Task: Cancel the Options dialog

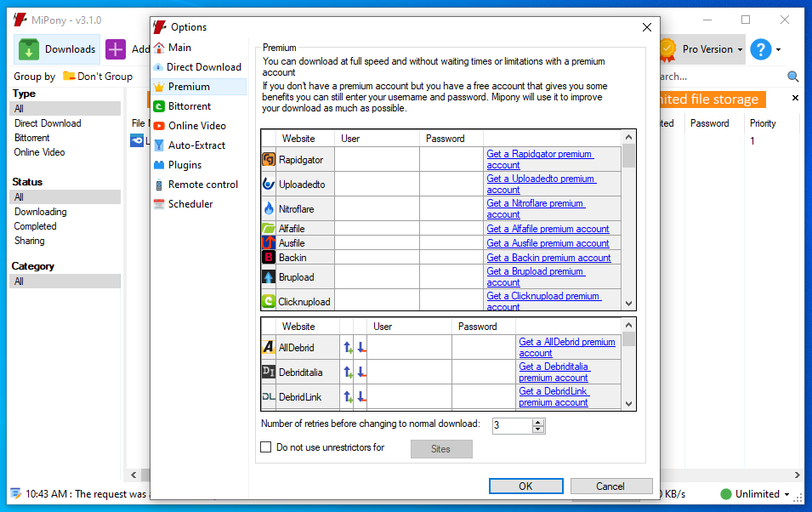Action: coord(611,486)
